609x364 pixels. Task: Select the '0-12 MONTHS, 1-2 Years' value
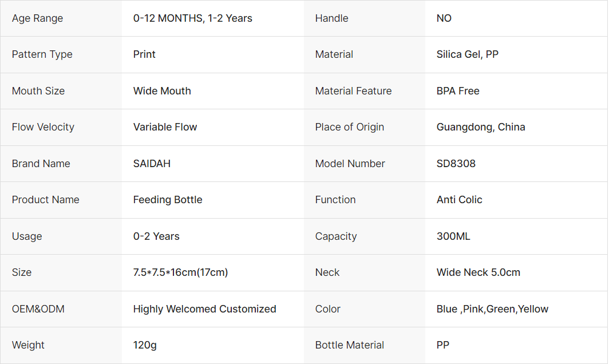click(x=192, y=18)
